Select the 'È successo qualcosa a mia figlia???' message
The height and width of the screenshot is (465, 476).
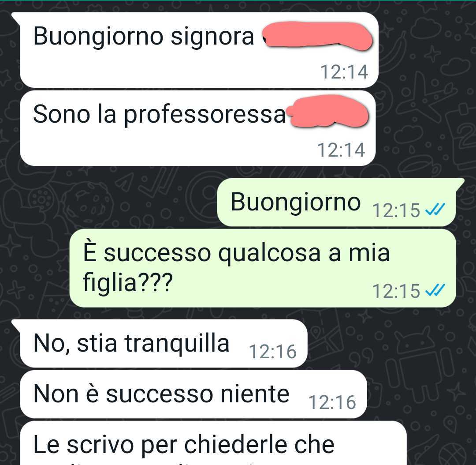point(263,268)
